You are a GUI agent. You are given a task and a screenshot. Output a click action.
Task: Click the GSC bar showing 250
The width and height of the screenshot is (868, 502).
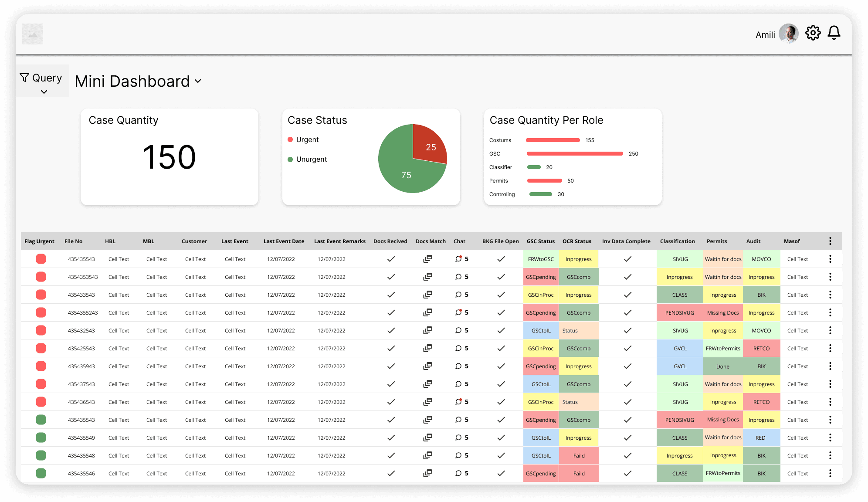(x=575, y=153)
